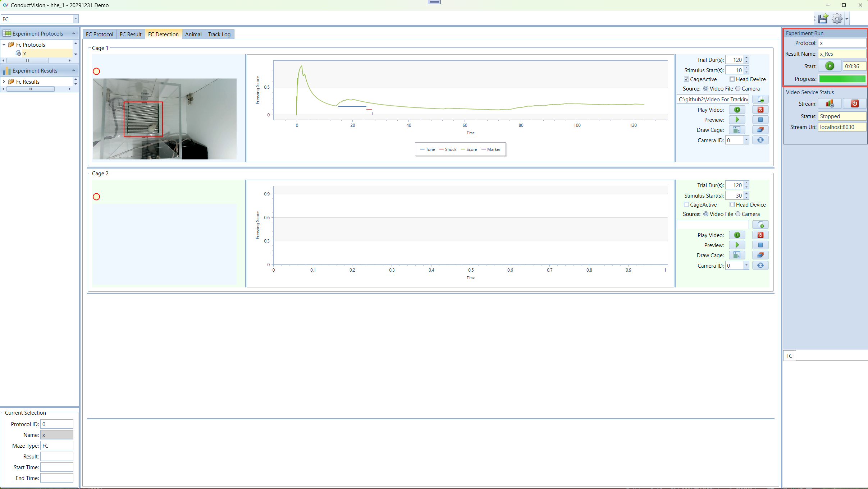Switch to the FC Result tab
The height and width of the screenshot is (489, 868).
(x=131, y=34)
